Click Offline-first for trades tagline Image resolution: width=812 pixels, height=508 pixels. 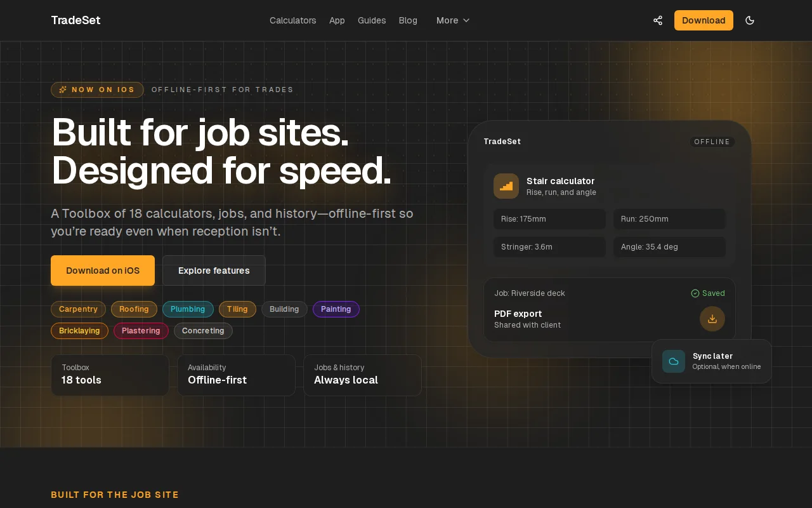(x=223, y=90)
